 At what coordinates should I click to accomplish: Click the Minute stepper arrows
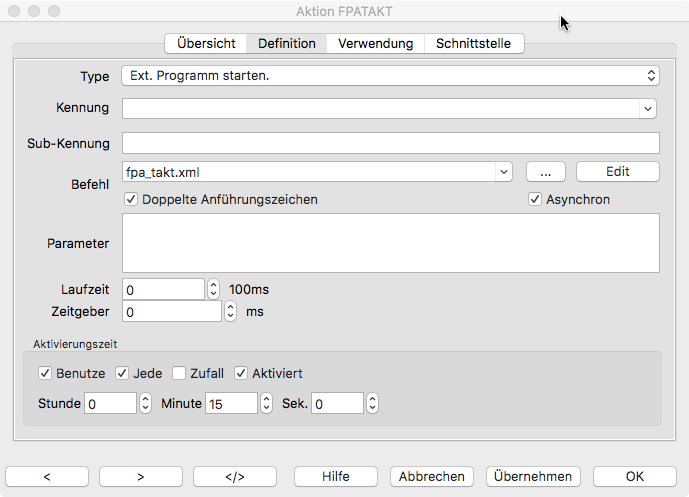pos(266,403)
